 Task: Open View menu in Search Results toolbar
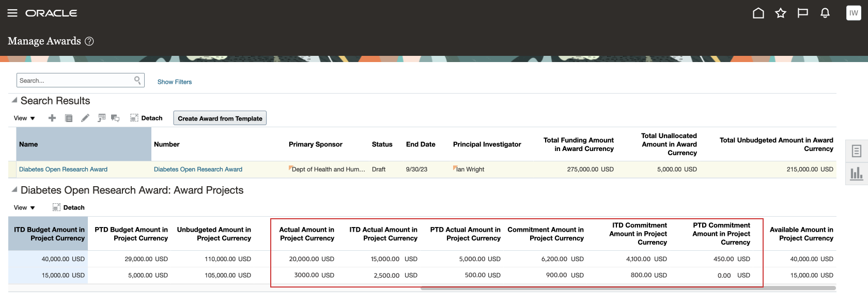click(x=24, y=118)
